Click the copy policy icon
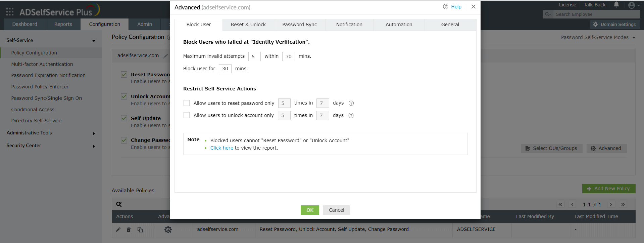The image size is (644, 243). (x=140, y=230)
